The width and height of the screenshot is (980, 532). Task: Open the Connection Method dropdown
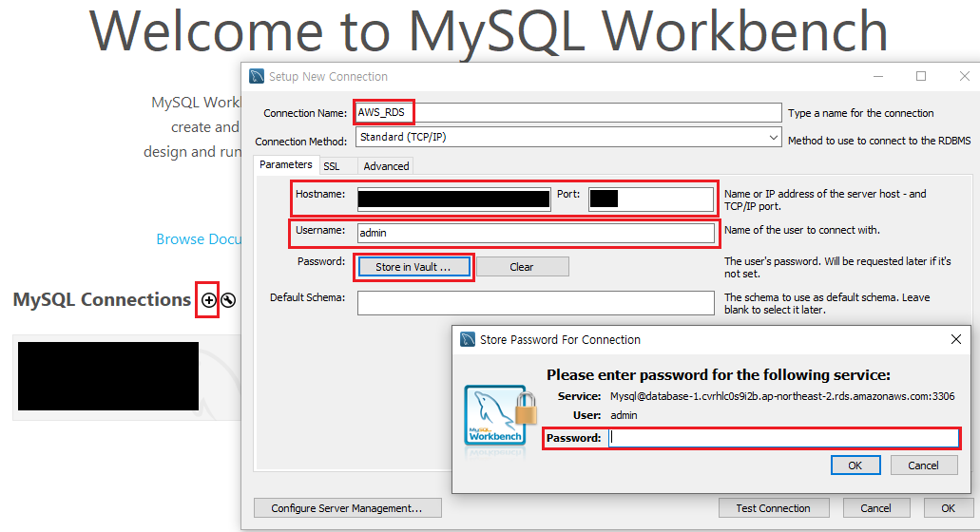tap(568, 138)
